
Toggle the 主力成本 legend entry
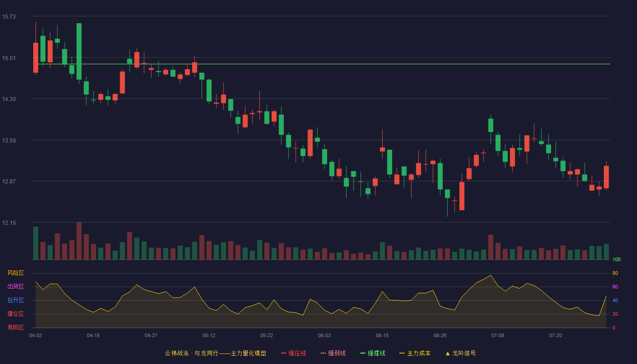click(x=415, y=353)
